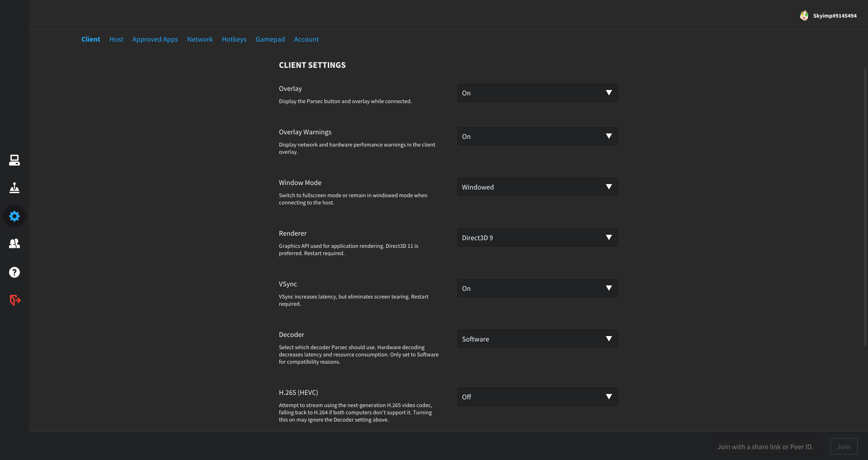Viewport: 868px width, 460px height.
Task: Switch to the Hotkeys tab
Action: coord(234,39)
